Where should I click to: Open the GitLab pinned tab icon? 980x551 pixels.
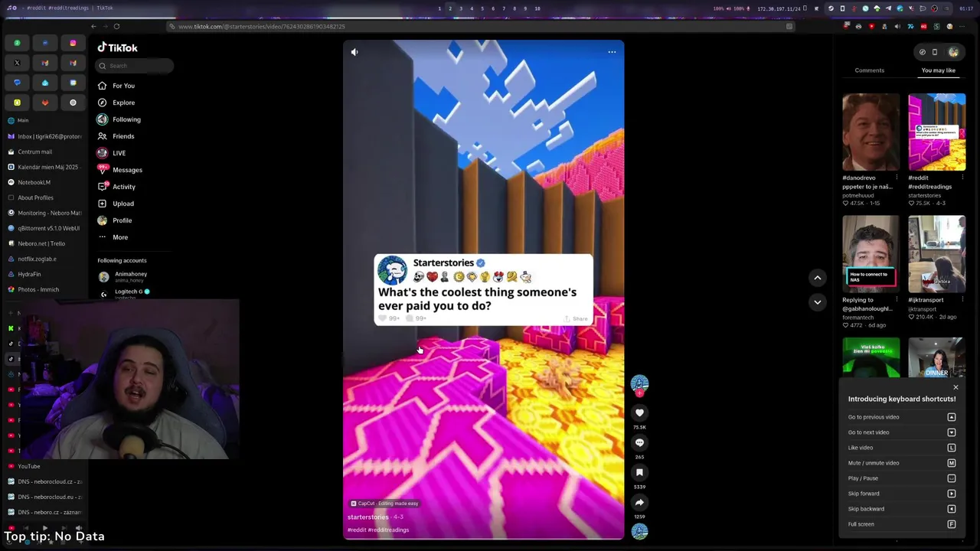[x=44, y=103]
